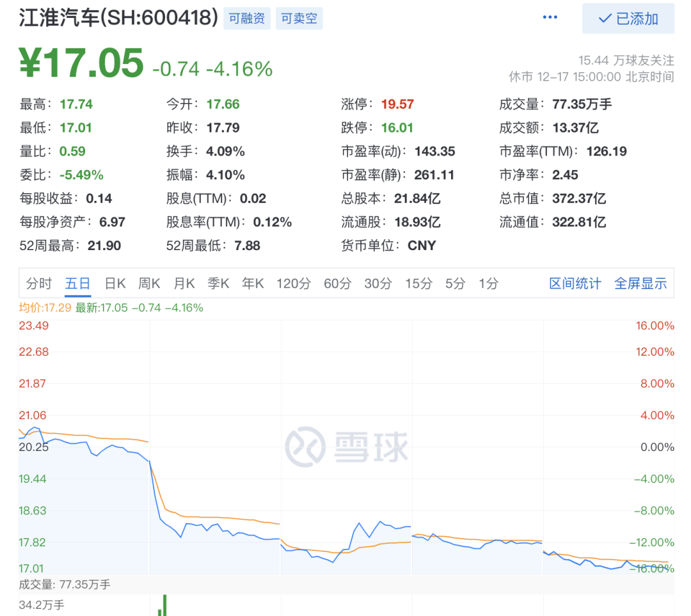
Task: Click the 34.2万手 volume axis label
Action: (42, 605)
